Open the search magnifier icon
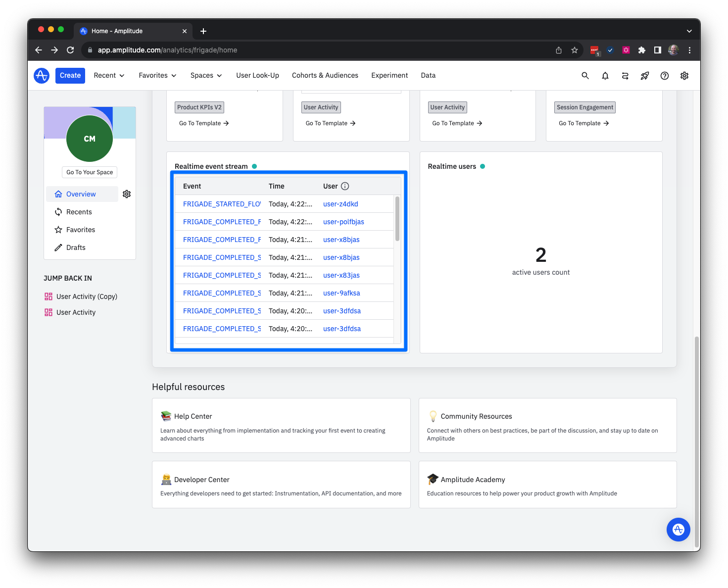The image size is (728, 588). [585, 76]
